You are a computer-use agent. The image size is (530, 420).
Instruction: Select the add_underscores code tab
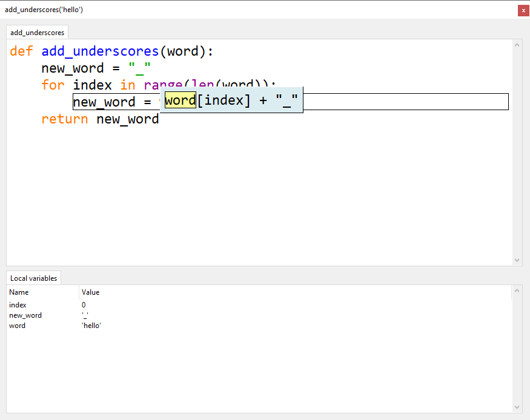(37, 33)
